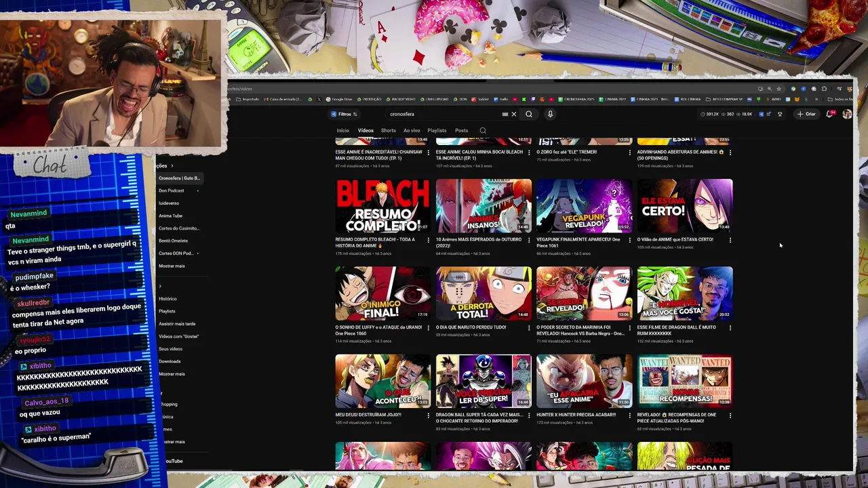This screenshot has height=488, width=868.
Task: Open options for PODER SECRETO DA MARINHA video
Action: click(x=629, y=327)
